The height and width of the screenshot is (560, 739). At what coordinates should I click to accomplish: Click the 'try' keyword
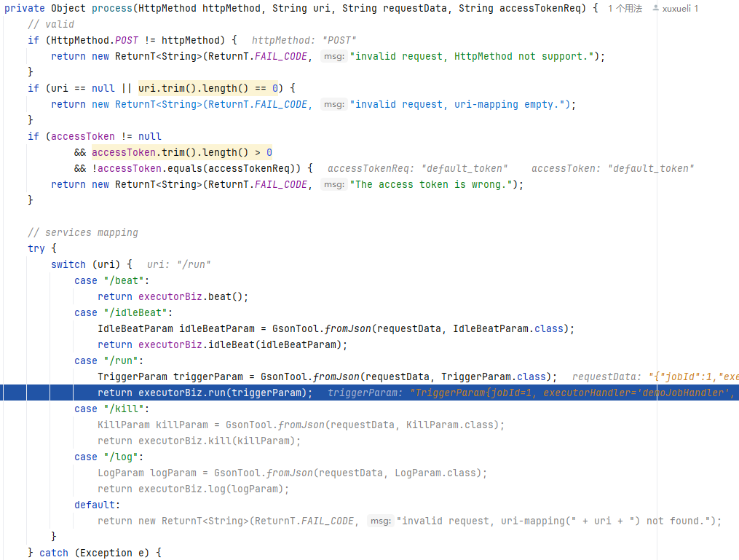coord(36,248)
